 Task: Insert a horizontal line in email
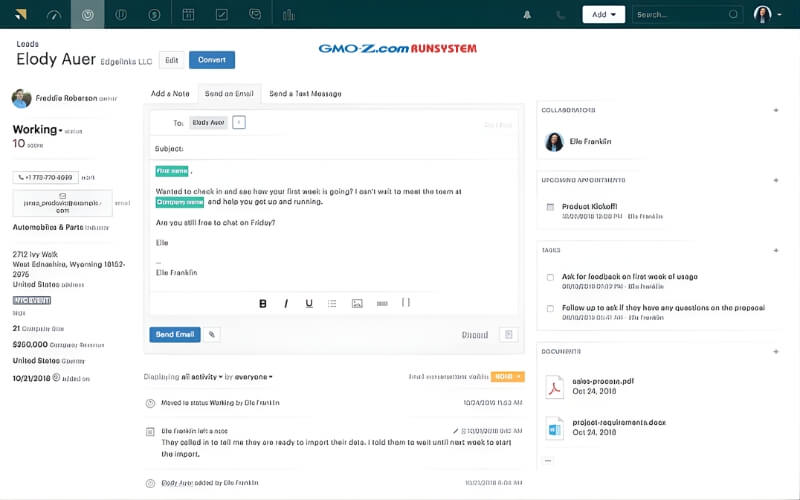coord(382,304)
